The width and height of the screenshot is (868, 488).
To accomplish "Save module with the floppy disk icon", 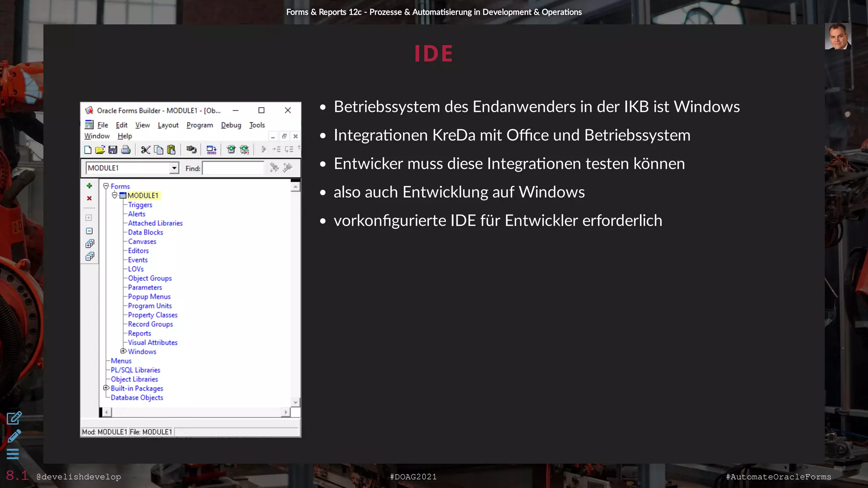I will [113, 150].
